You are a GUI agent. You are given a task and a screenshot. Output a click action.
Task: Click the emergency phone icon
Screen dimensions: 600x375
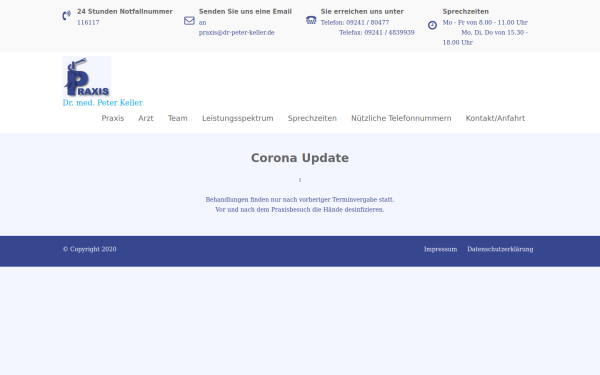[x=67, y=15]
